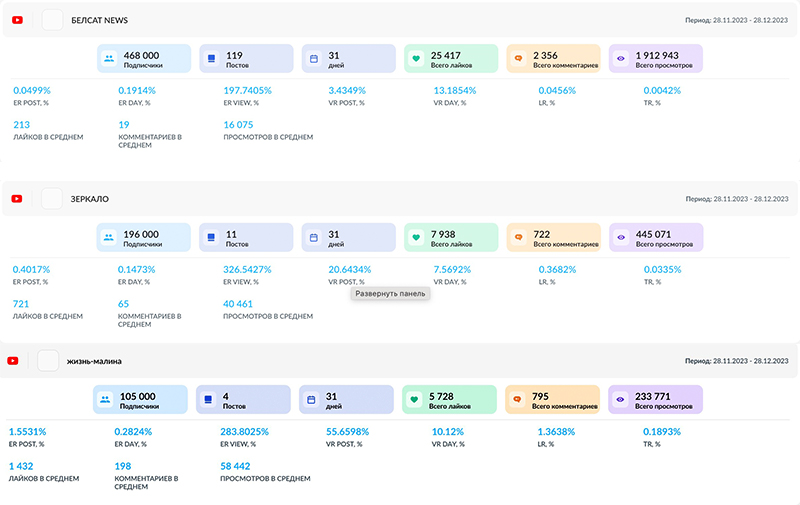Click the Развернуть панель tooltip
This screenshot has width=800, height=505.
[x=390, y=294]
